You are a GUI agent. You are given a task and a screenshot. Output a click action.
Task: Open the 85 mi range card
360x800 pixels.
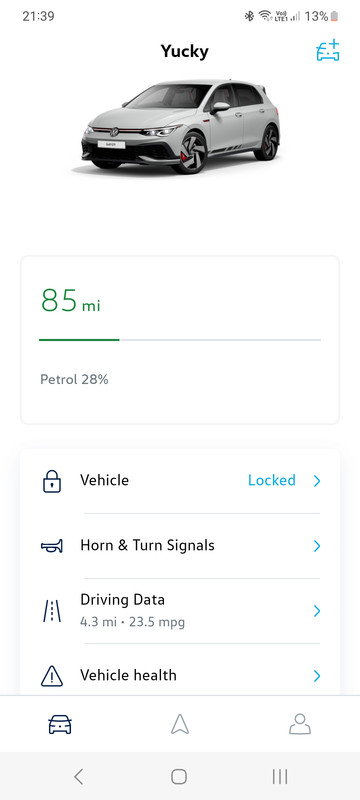[180, 340]
